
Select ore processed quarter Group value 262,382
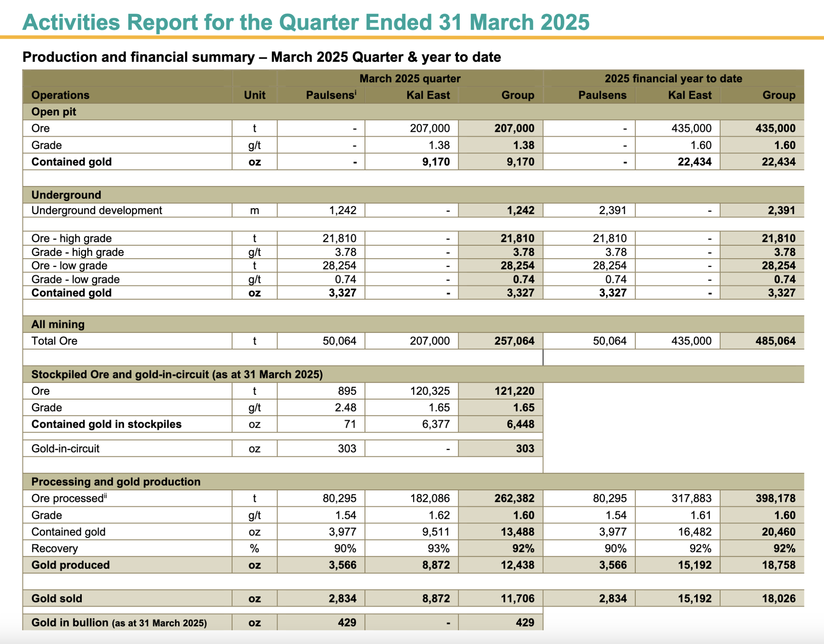tap(514, 498)
